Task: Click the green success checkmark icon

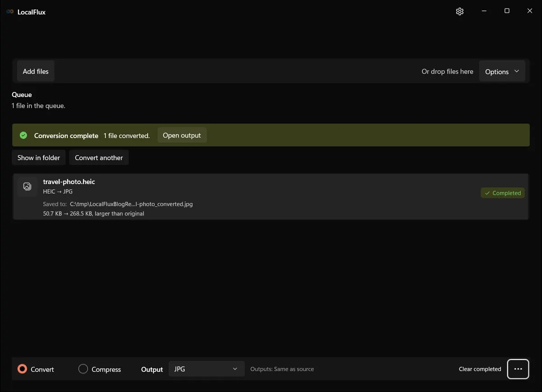Action: pyautogui.click(x=23, y=135)
